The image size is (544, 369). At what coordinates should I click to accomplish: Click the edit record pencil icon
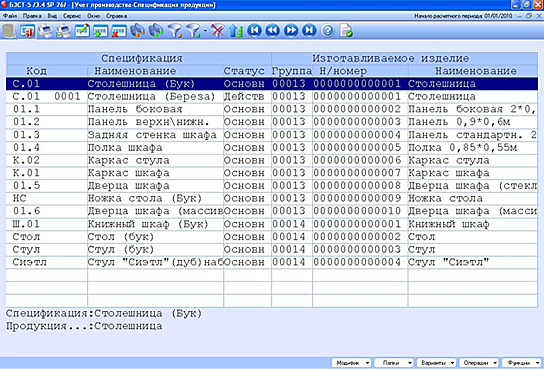point(82,31)
